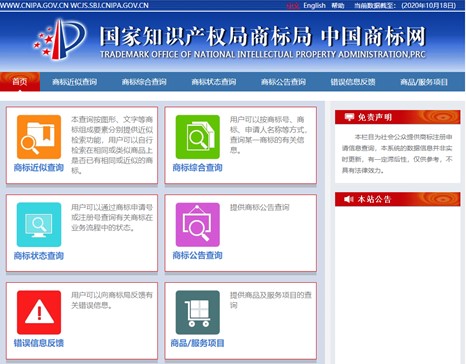
Task: Click the 国家知识产权局商标局 中国商标网 banner title
Action: pyautogui.click(x=263, y=36)
